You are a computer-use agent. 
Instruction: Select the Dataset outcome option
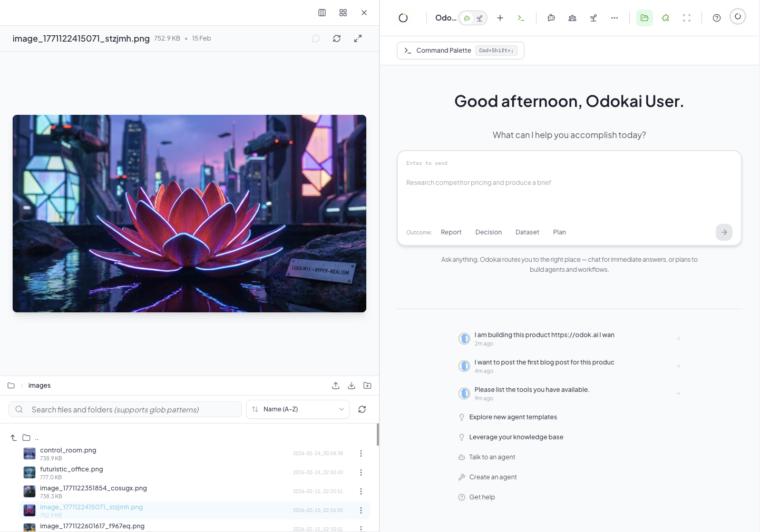(x=527, y=232)
